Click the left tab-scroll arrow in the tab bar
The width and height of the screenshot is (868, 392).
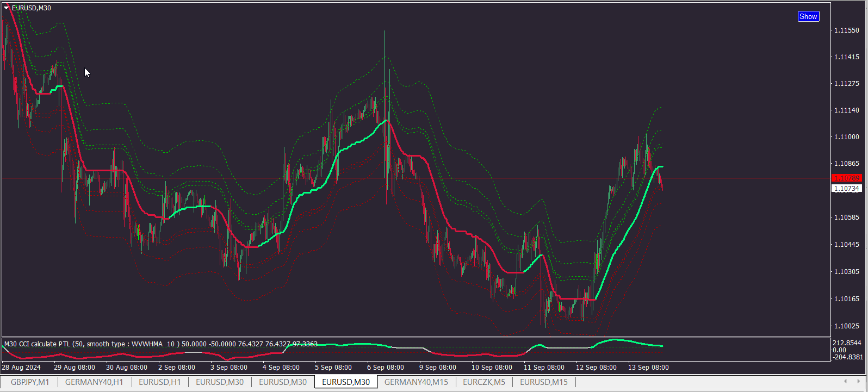click(x=845, y=382)
